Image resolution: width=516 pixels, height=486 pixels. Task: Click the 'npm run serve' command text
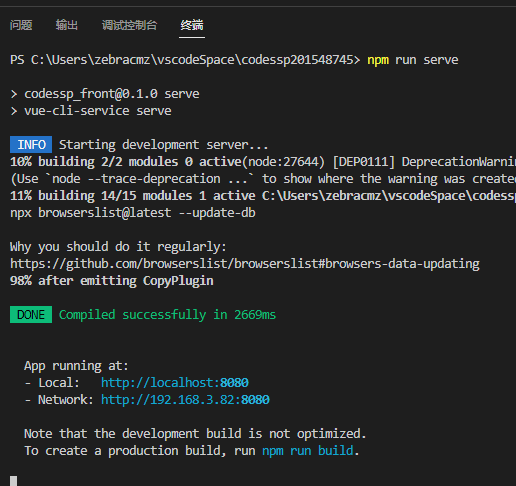(x=413, y=60)
